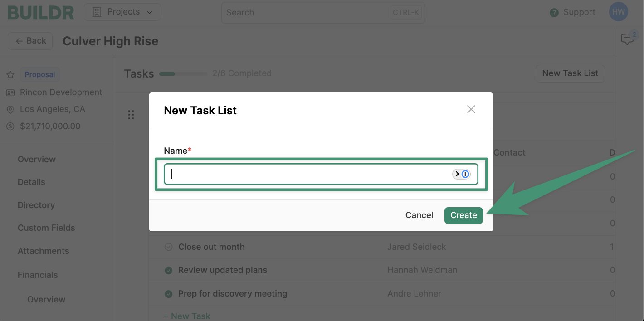Click the location pin icon for Los Angeles
644x321 pixels.
(x=10, y=109)
